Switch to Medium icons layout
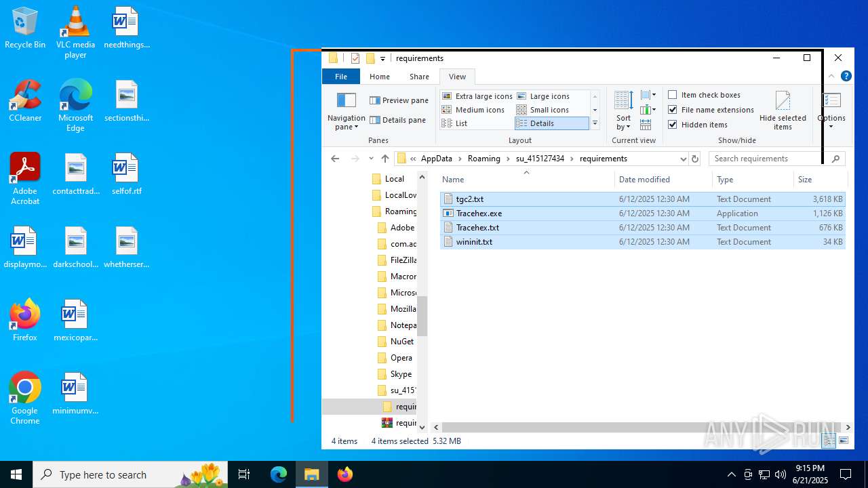This screenshot has width=868, height=488. coord(473,110)
